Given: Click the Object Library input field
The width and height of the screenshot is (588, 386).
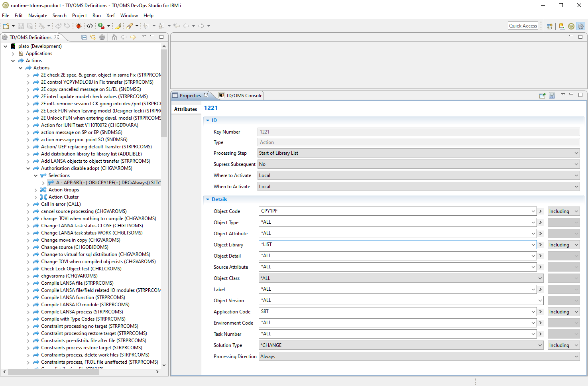Looking at the screenshot, I should click(x=395, y=244).
